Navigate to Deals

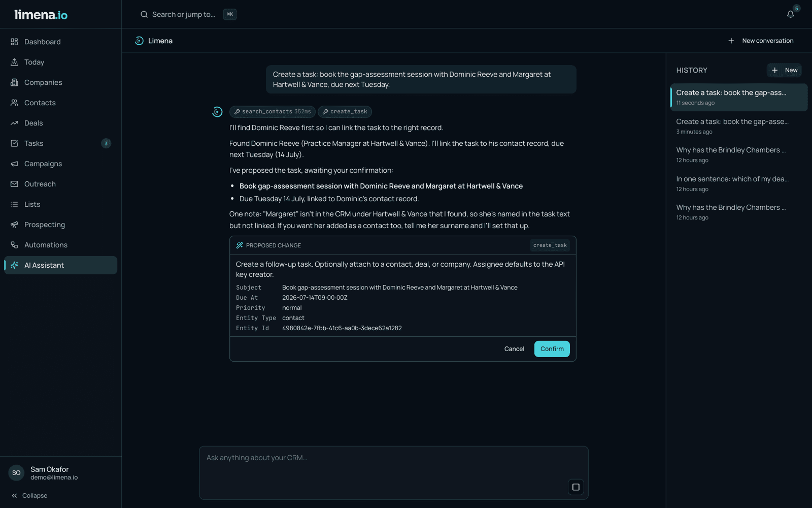(60, 123)
